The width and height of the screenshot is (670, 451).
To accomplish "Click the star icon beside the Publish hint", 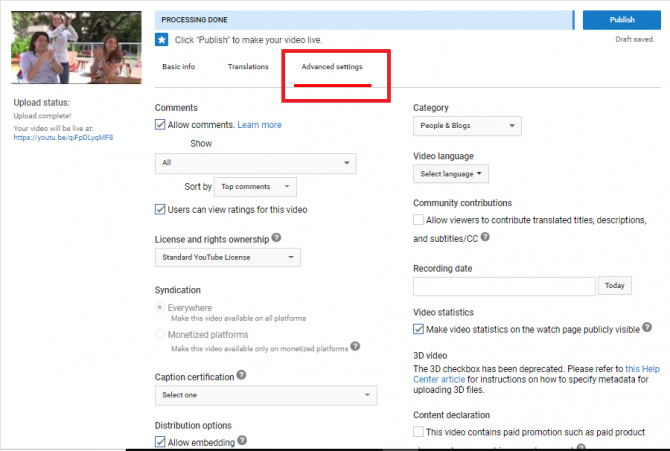I will [x=161, y=39].
